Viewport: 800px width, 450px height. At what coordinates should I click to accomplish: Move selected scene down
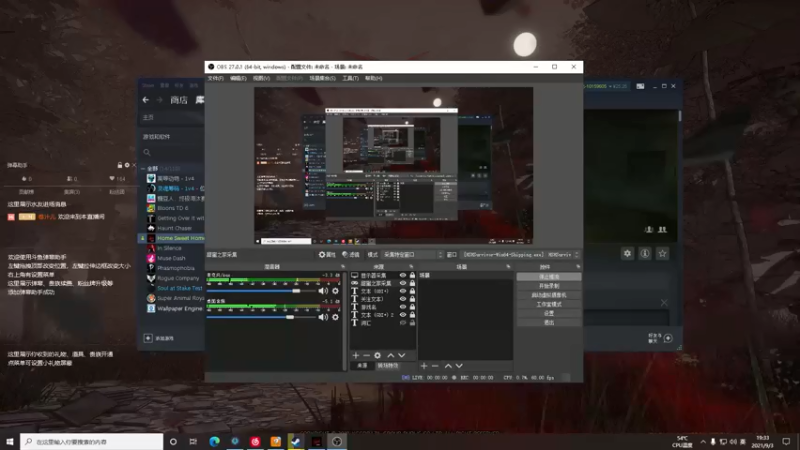459,366
